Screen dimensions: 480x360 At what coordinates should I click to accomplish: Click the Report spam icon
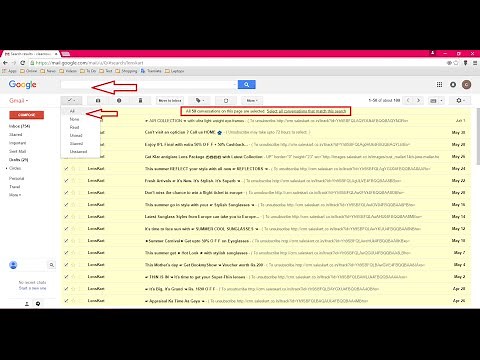[x=119, y=100]
